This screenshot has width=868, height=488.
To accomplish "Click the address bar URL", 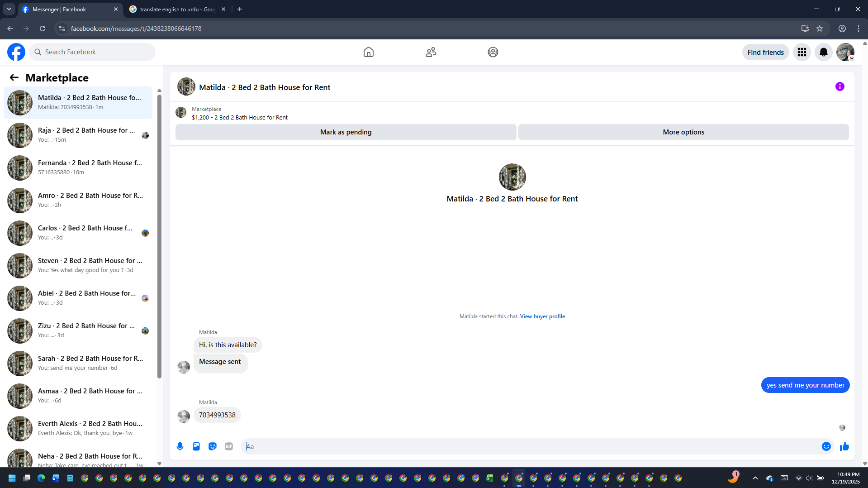I will click(136, 29).
